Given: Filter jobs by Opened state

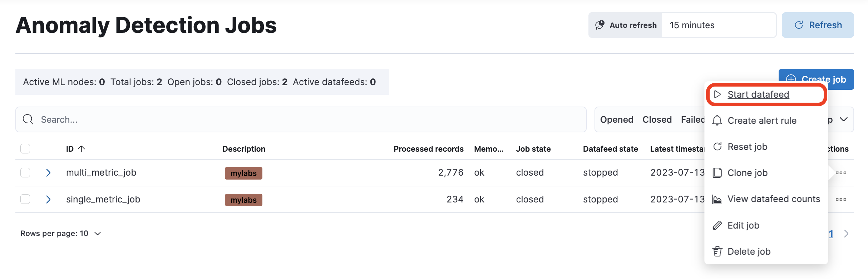Looking at the screenshot, I should pos(616,119).
